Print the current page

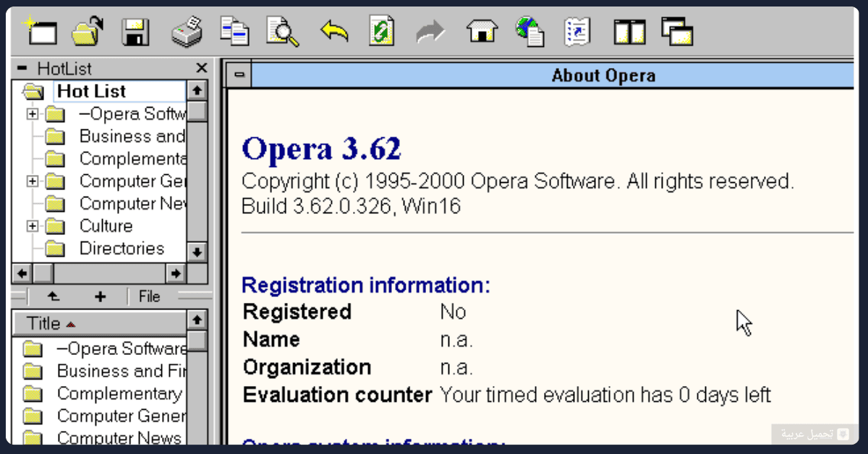pos(187,33)
